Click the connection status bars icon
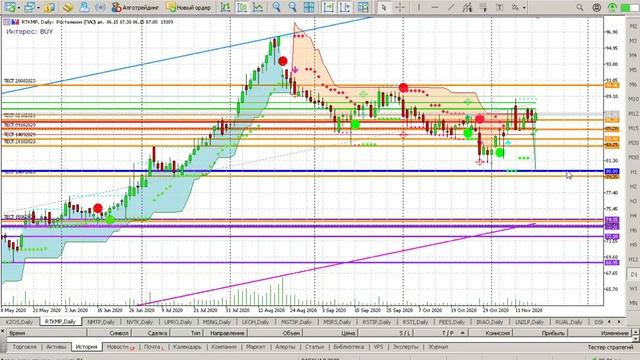This screenshot has height=360, width=640. pos(629,7)
